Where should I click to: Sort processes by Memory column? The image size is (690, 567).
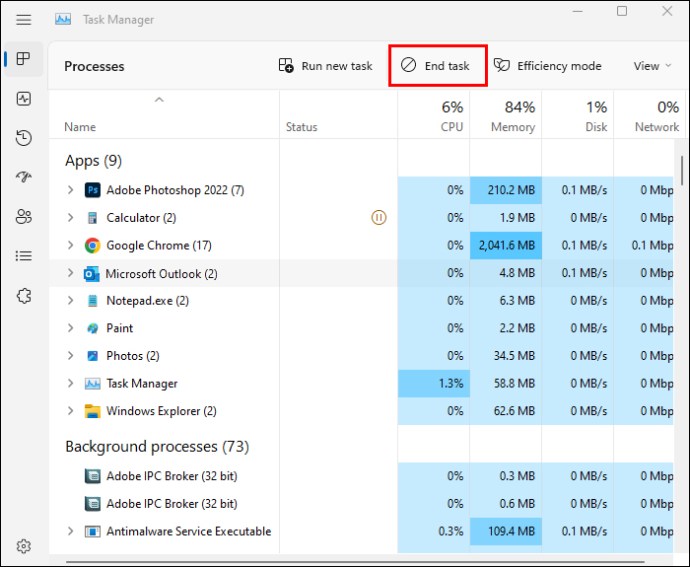pos(512,116)
